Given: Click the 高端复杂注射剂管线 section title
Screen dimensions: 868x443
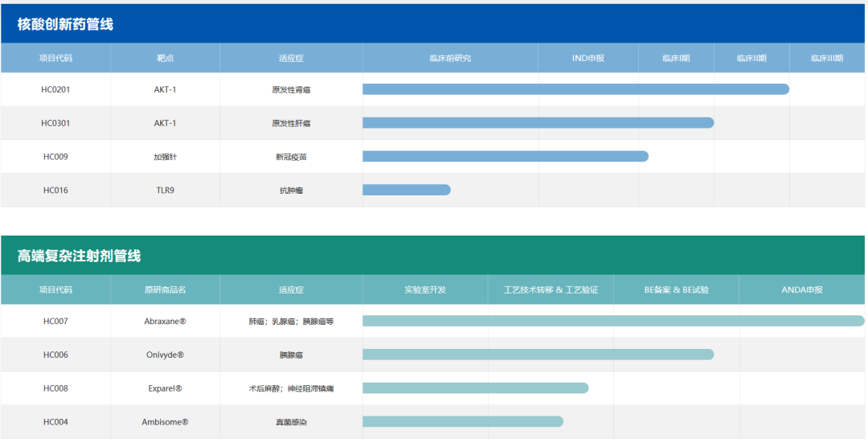Looking at the screenshot, I should pos(79,256).
